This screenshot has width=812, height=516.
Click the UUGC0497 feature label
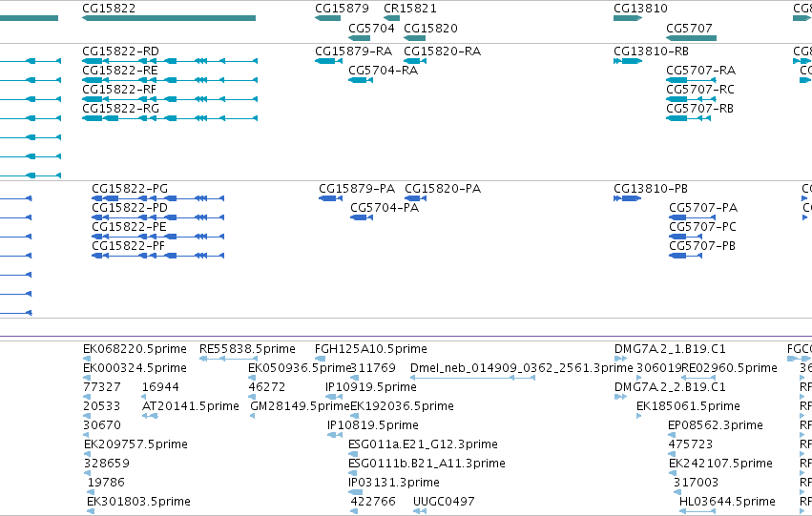(x=444, y=502)
